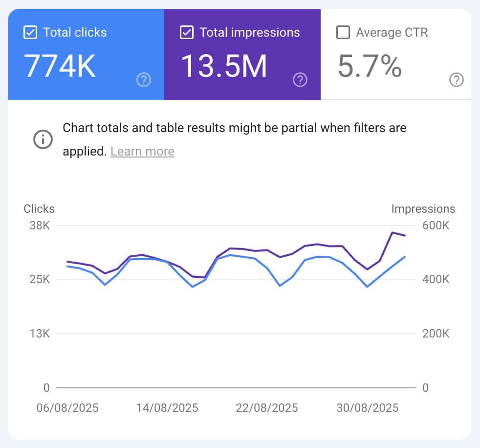Viewport: 480px width, 448px height.
Task: Select the 22/08/2025 axis date
Action: (x=267, y=408)
